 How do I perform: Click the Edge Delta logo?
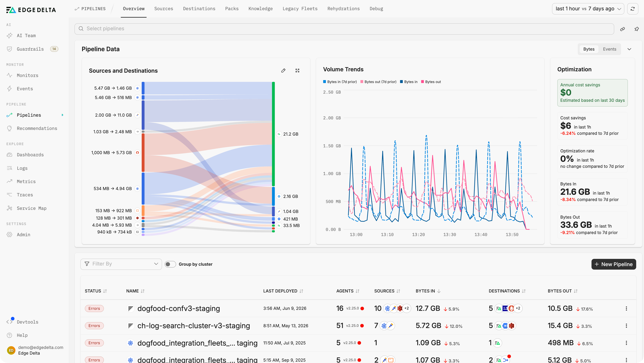[31, 10]
